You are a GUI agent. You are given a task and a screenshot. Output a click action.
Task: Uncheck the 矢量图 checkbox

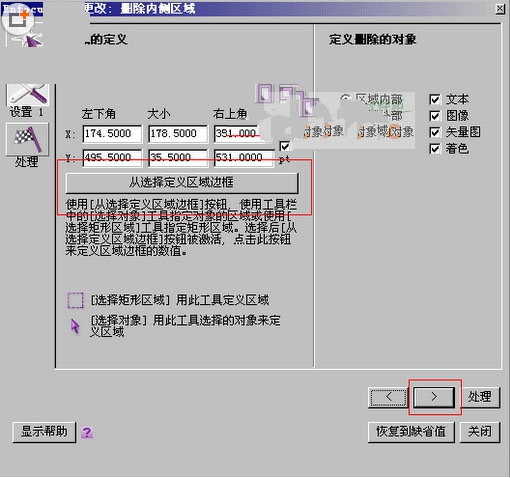(x=435, y=132)
